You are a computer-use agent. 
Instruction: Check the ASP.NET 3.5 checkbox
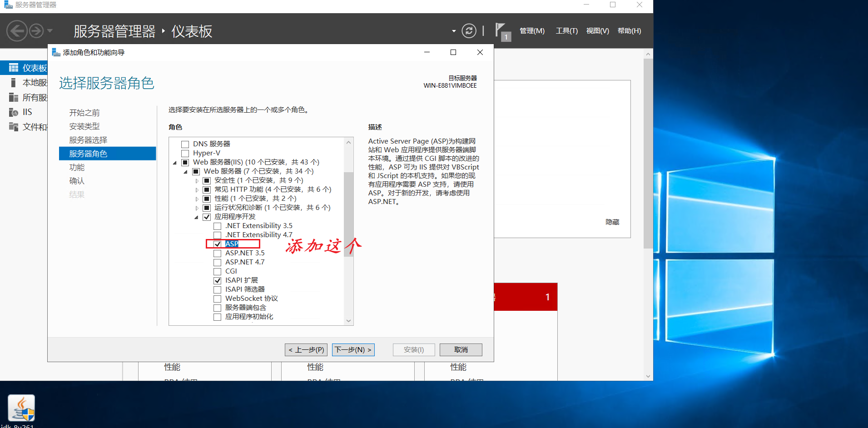click(218, 254)
